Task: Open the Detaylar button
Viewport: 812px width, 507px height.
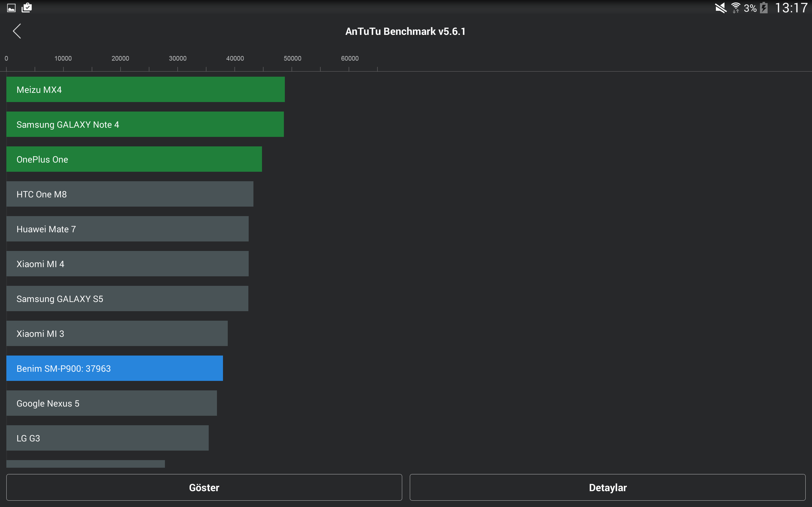Action: point(607,487)
